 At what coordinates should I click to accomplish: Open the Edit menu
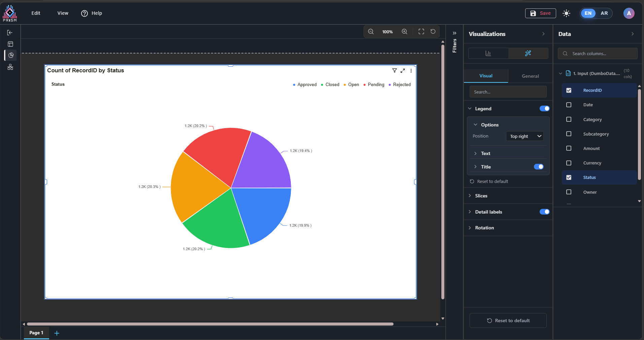pos(36,13)
